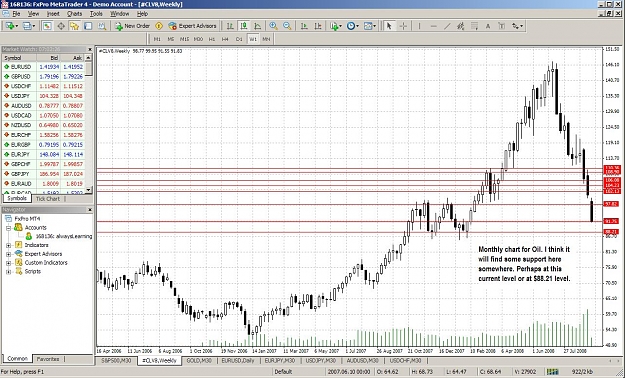Close the Market Watch panel
Image resolution: width=625 pixels, height=378 pixels.
point(90,49)
